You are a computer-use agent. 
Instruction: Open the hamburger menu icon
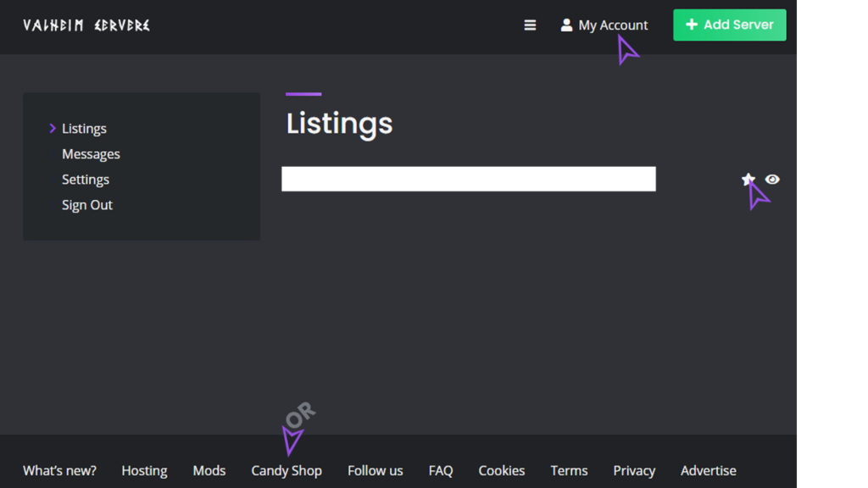click(530, 25)
